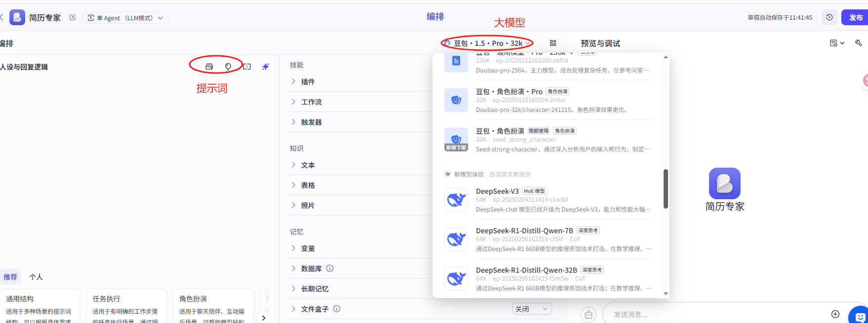
Task: Click the 豆包·角色扮演·Pro mask icon
Action: [x=456, y=100]
